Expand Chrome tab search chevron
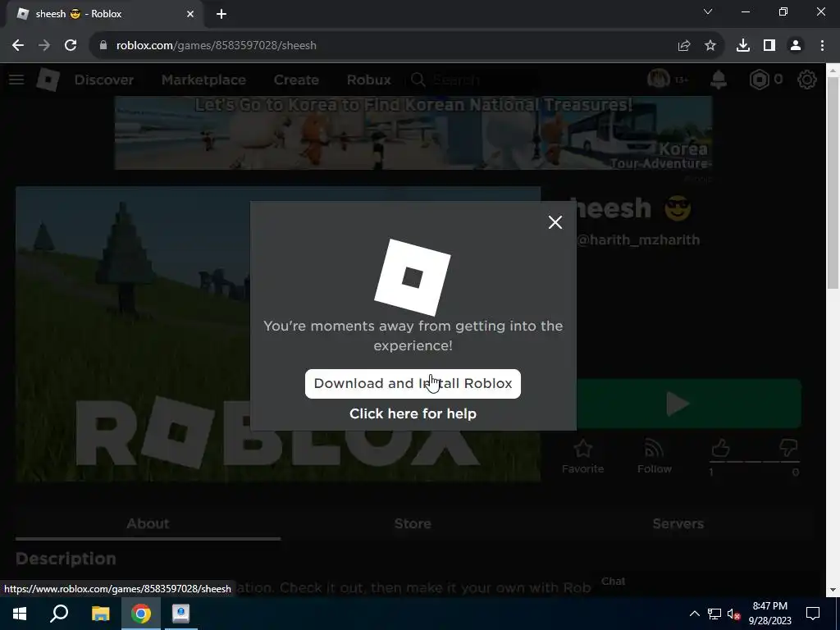The height and width of the screenshot is (630, 840). (708, 11)
